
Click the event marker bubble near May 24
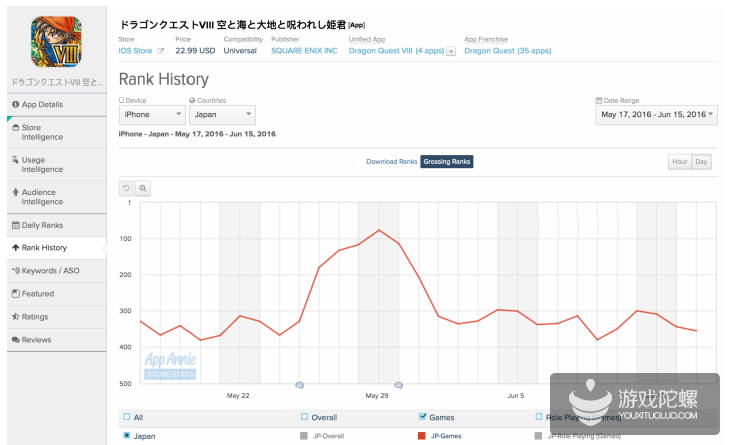coord(299,385)
